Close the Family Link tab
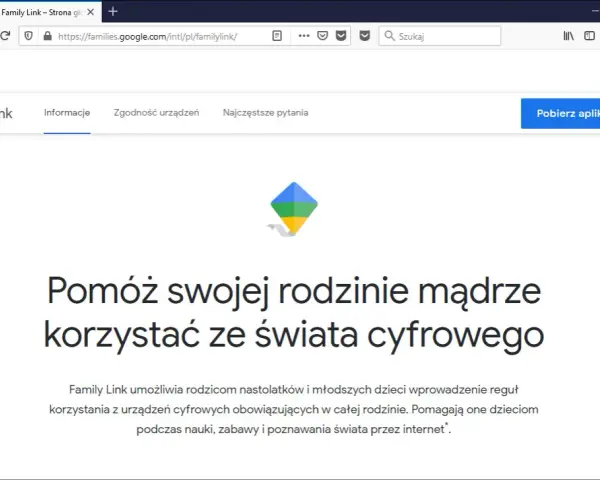The height and width of the screenshot is (480, 600). click(x=90, y=12)
